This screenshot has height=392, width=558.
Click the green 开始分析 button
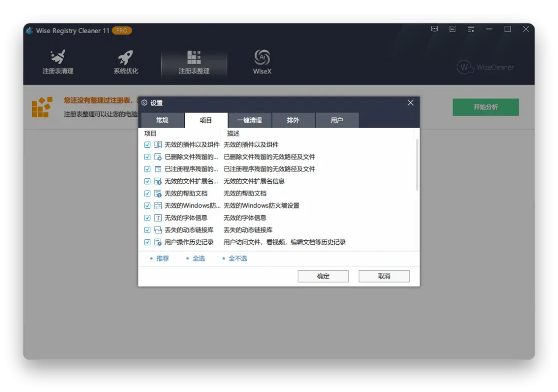pyautogui.click(x=485, y=107)
